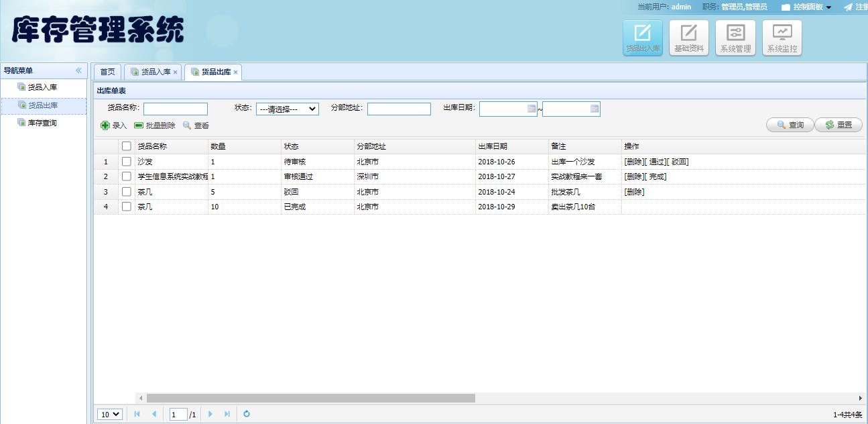The width and height of the screenshot is (868, 424).
Task: Click the 录入 add icon
Action: tap(105, 125)
